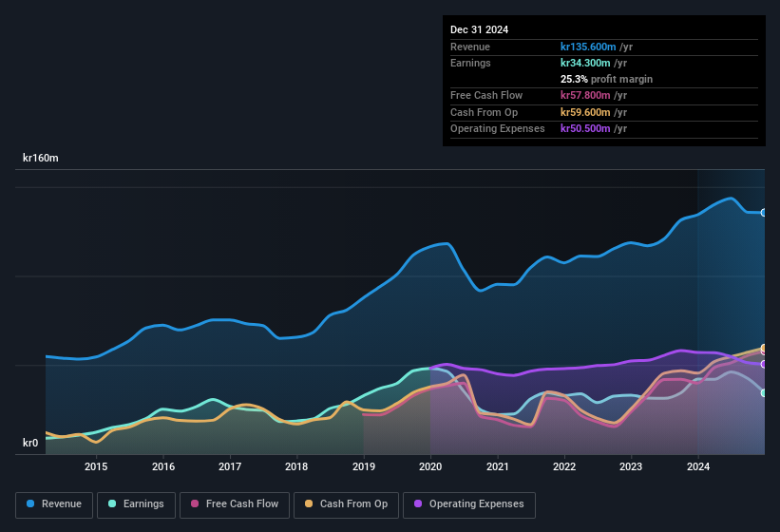Click the kr59.600m cash from op value
Image resolution: width=780 pixels, height=532 pixels.
[x=585, y=112]
